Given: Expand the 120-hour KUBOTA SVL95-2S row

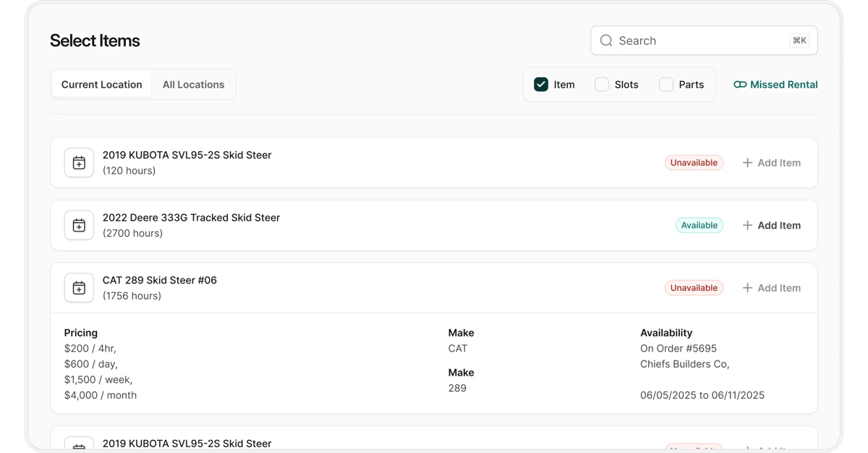Looking at the screenshot, I should click(x=434, y=163).
